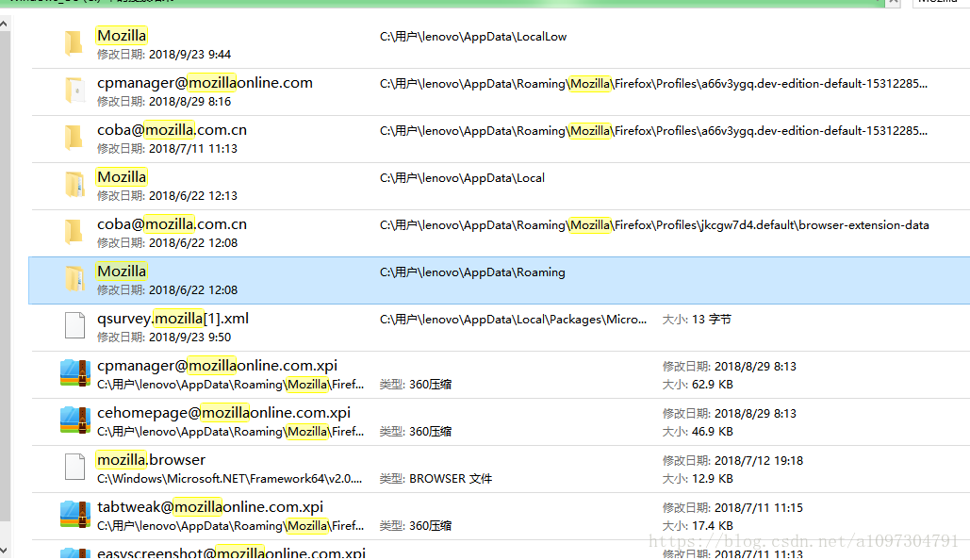Click folder icon of Mozilla in LocalLow
Screen dimensions: 970x560
74,44
